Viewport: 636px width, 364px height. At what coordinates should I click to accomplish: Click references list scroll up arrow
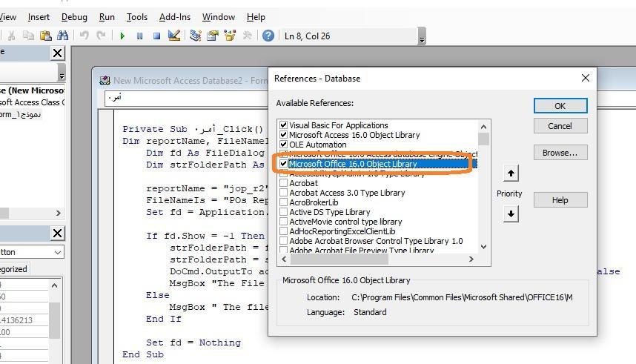[x=483, y=127]
